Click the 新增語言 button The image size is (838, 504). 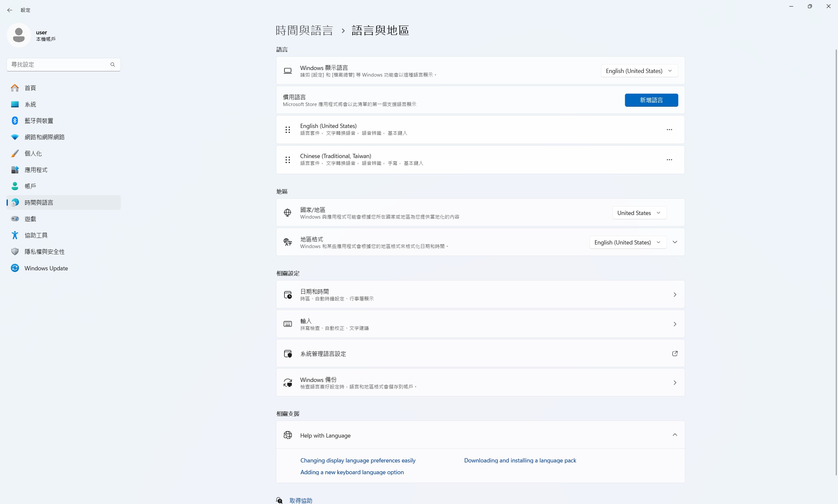click(651, 100)
